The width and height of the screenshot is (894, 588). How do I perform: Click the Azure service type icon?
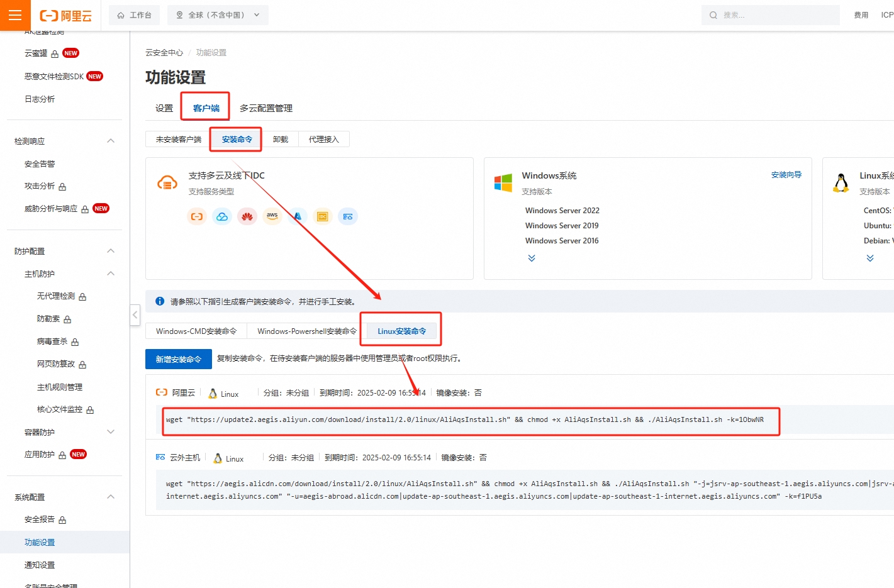(x=298, y=216)
